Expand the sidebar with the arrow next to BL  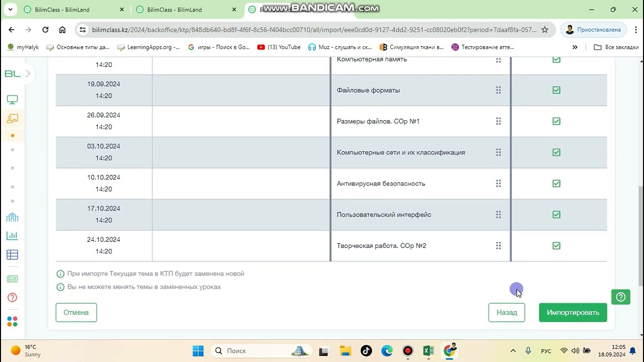tap(28, 74)
